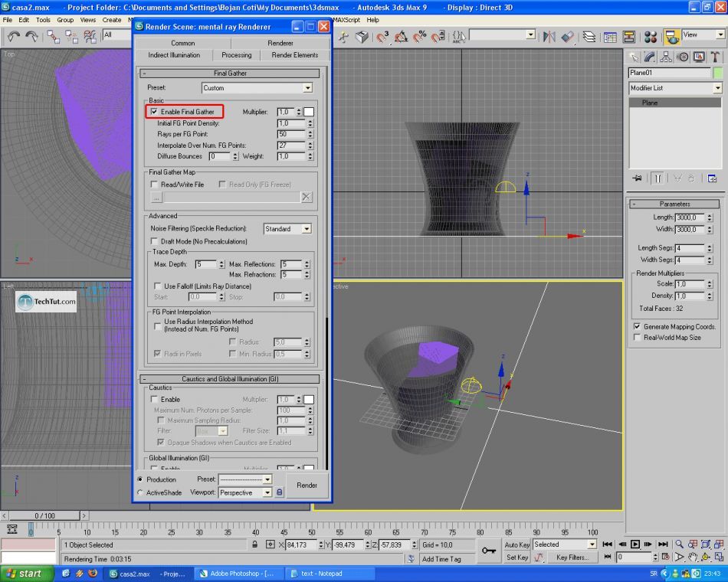Enable Draft Mode (No Precalculations)

click(154, 241)
